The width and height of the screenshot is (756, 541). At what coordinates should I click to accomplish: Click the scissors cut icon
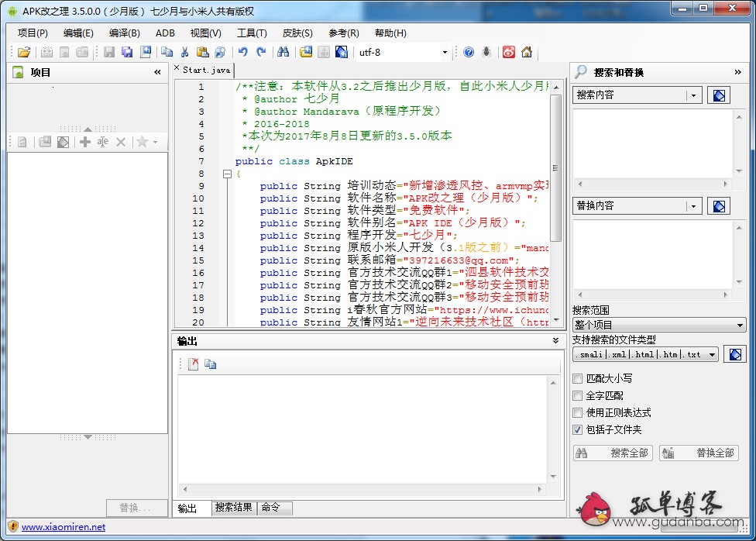[x=184, y=52]
